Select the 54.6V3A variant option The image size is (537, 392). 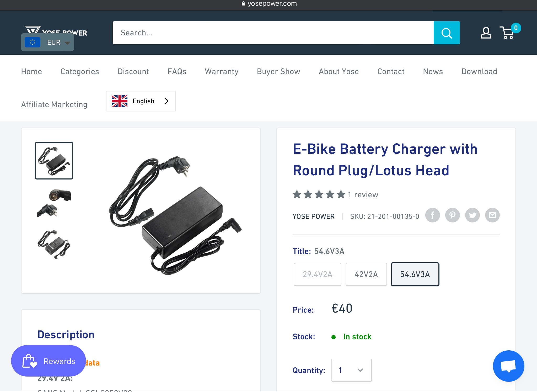[415, 274]
